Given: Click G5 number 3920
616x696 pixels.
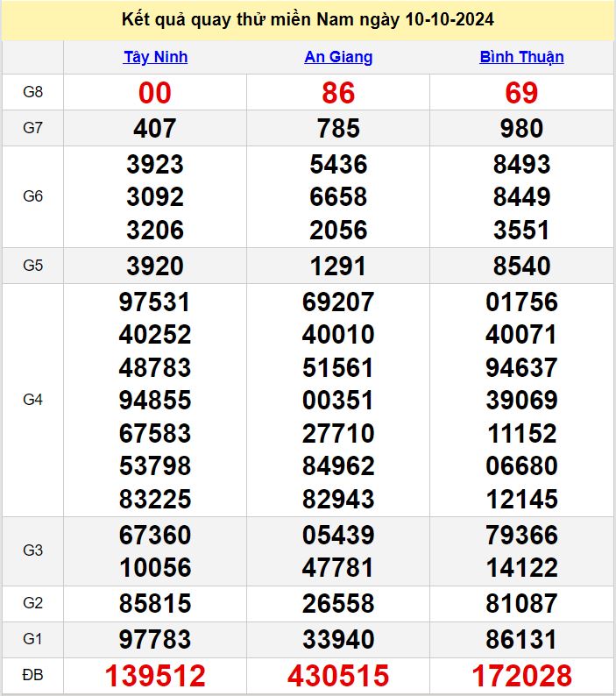Looking at the screenshot, I should [x=155, y=266].
